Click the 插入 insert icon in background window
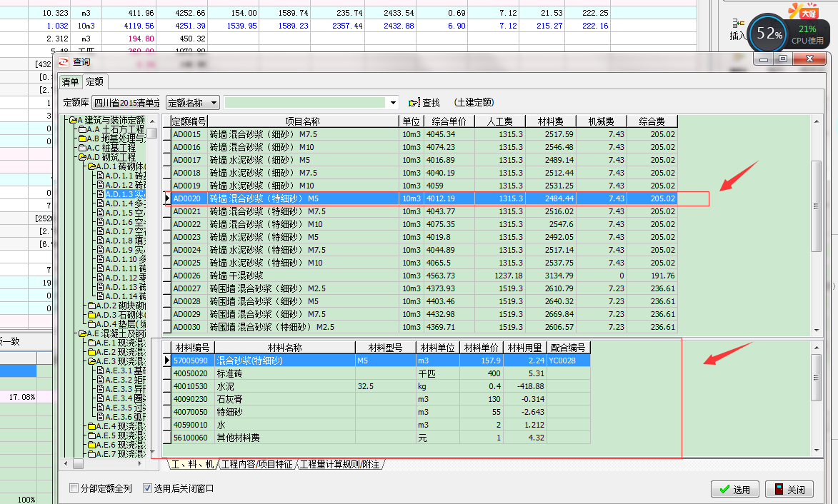The width and height of the screenshot is (838, 504). point(738,23)
